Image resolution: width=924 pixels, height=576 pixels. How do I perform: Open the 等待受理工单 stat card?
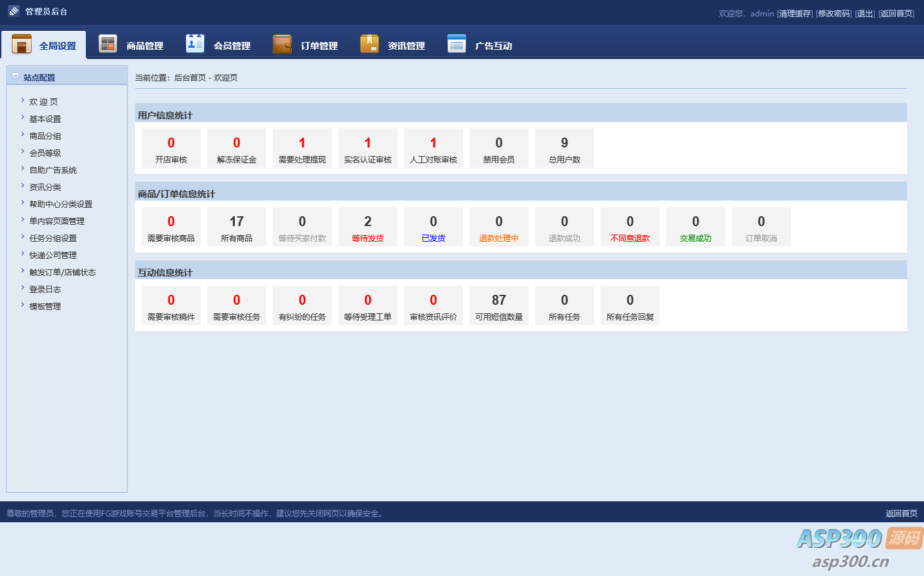tap(368, 305)
